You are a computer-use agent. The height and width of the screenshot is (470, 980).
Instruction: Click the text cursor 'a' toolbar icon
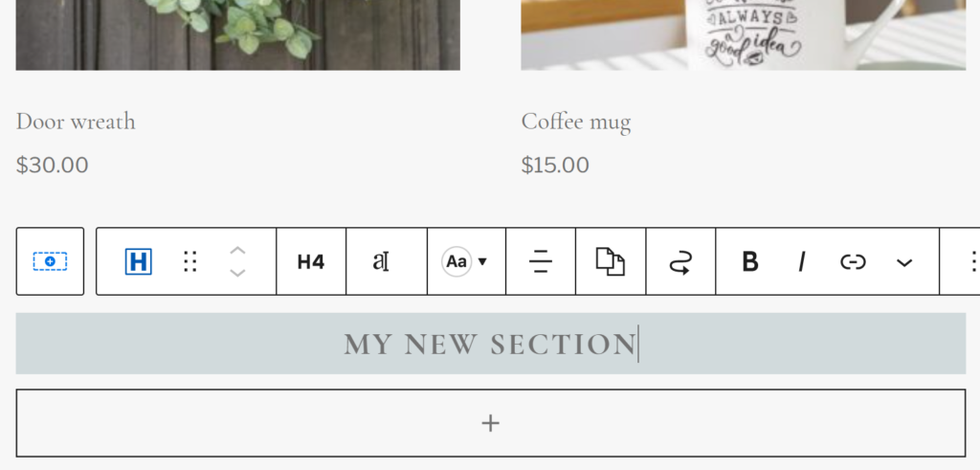click(x=381, y=261)
